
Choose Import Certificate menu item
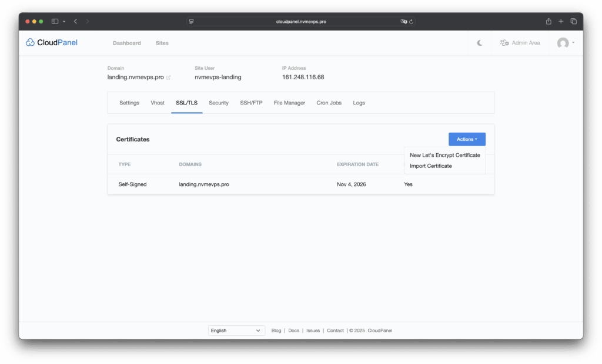[431, 166]
